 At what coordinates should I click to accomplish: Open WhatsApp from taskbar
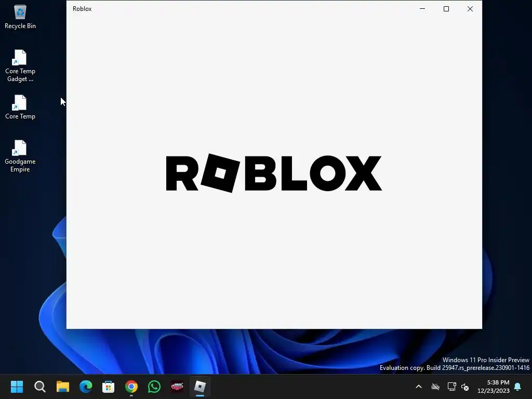click(x=154, y=387)
